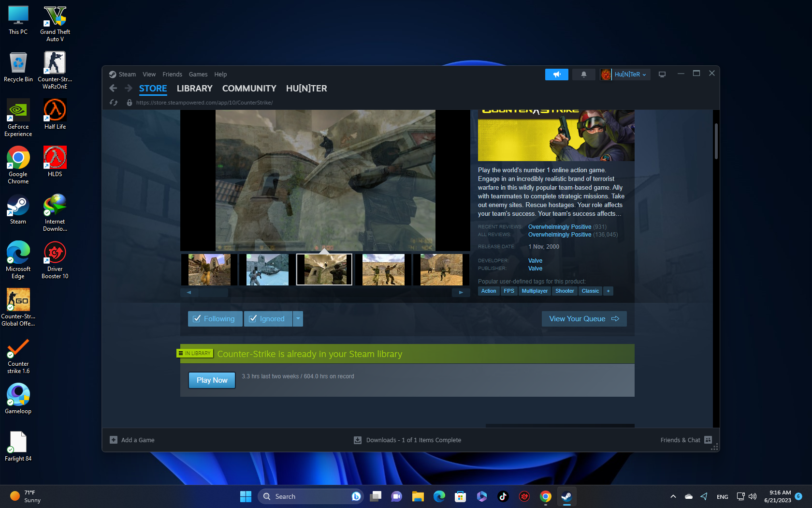Reload the store page with refresh icon
This screenshot has height=508, width=812.
tap(114, 103)
